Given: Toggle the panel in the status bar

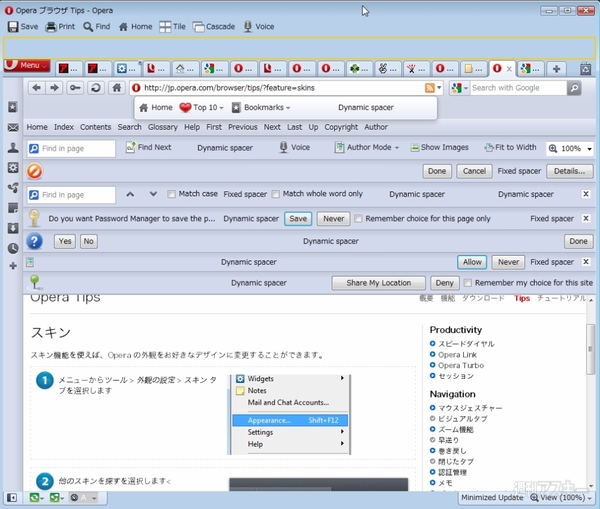Looking at the screenshot, I should pos(12,498).
